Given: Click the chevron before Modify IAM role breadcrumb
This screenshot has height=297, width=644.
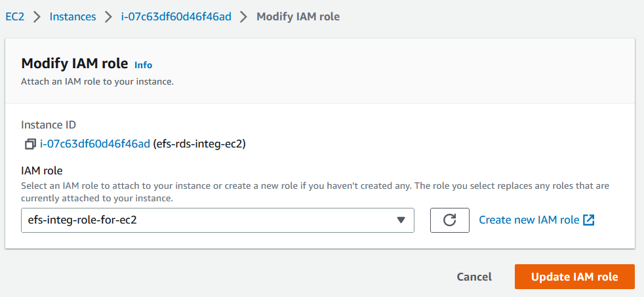Looking at the screenshot, I should click(244, 17).
